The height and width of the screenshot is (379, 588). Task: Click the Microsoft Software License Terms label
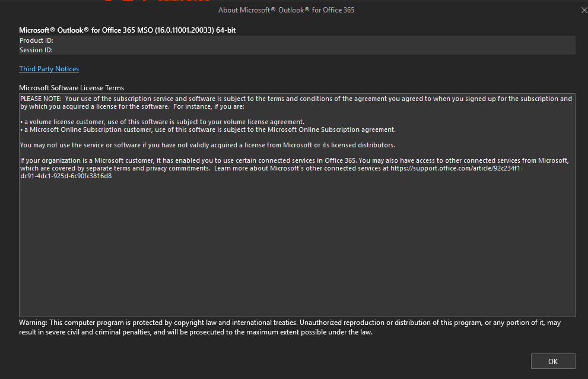(72, 88)
